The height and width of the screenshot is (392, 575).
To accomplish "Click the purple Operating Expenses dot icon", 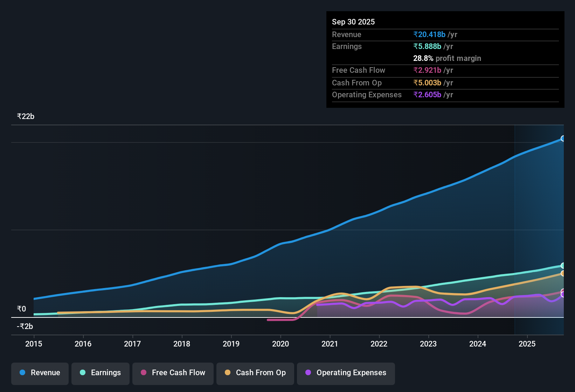I will 308,373.
